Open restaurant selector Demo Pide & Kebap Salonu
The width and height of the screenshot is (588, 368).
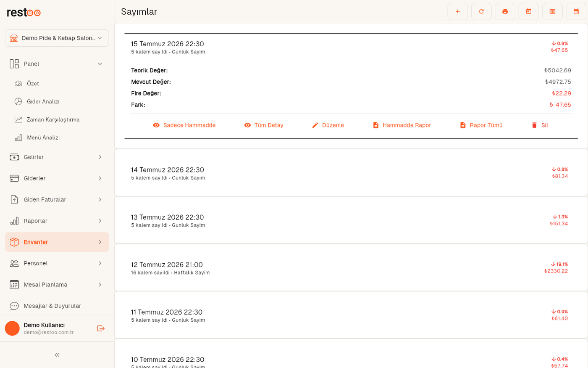[x=57, y=38]
